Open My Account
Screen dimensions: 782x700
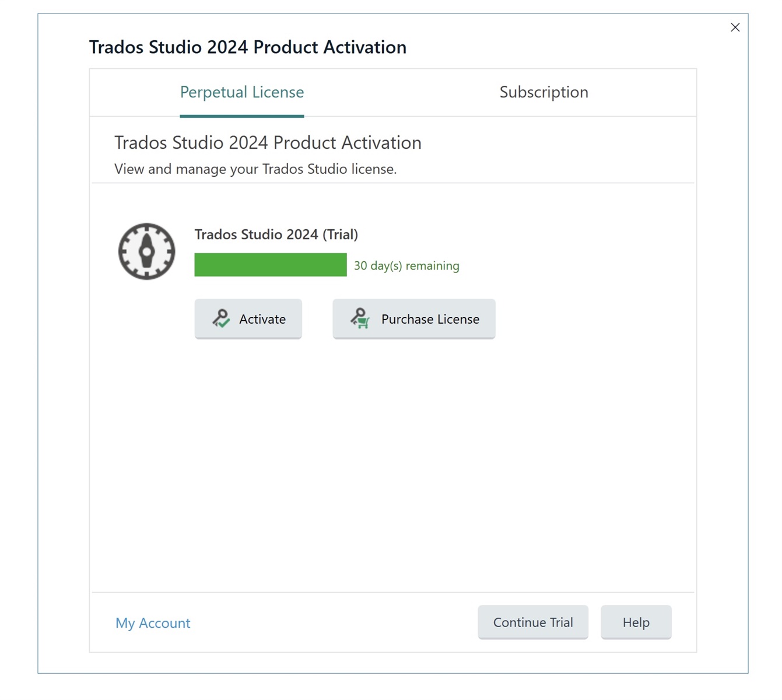click(x=152, y=623)
